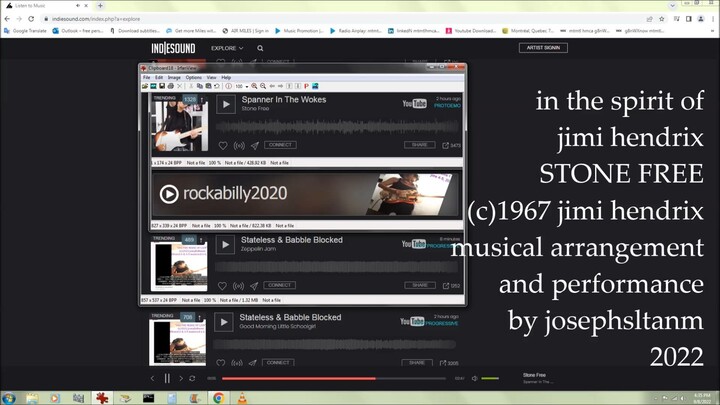The image size is (720, 405).
Task: Open the zoom percentage dropdown in IrfanView
Action: 247,86
